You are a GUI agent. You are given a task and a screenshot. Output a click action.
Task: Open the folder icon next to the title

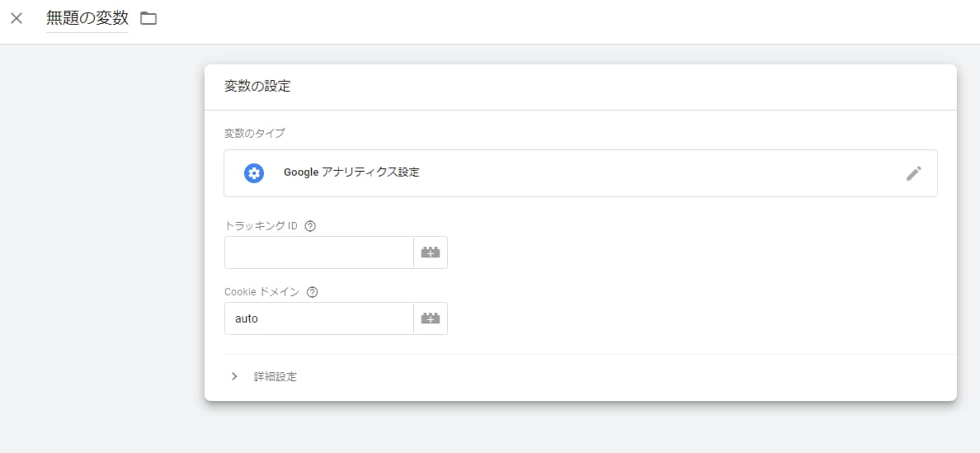(148, 18)
